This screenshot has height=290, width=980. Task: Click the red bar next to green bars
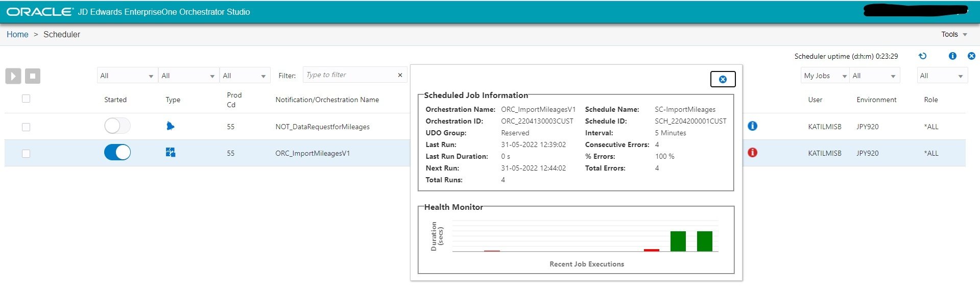[x=651, y=250]
